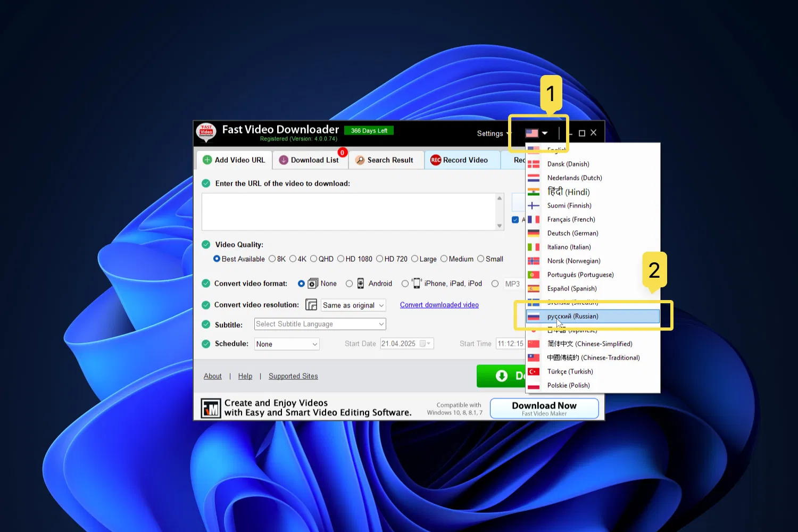798x532 pixels.
Task: Open the Help link
Action: [x=245, y=376]
